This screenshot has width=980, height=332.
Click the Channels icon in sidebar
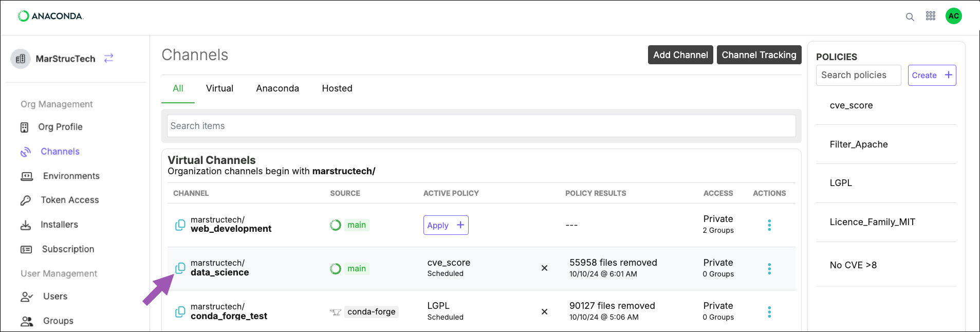(26, 152)
